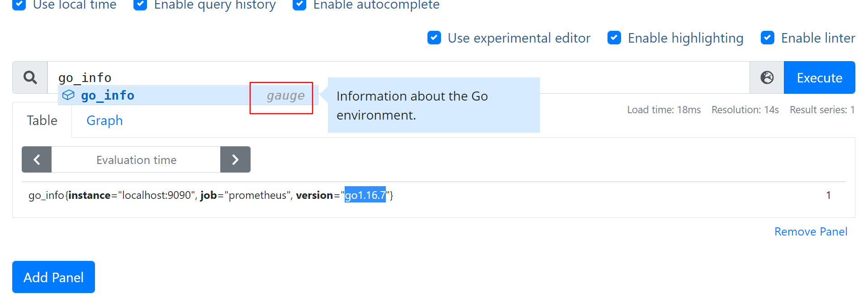This screenshot has width=868, height=308.
Task: Disable the Enable query history checkbox
Action: tap(140, 5)
